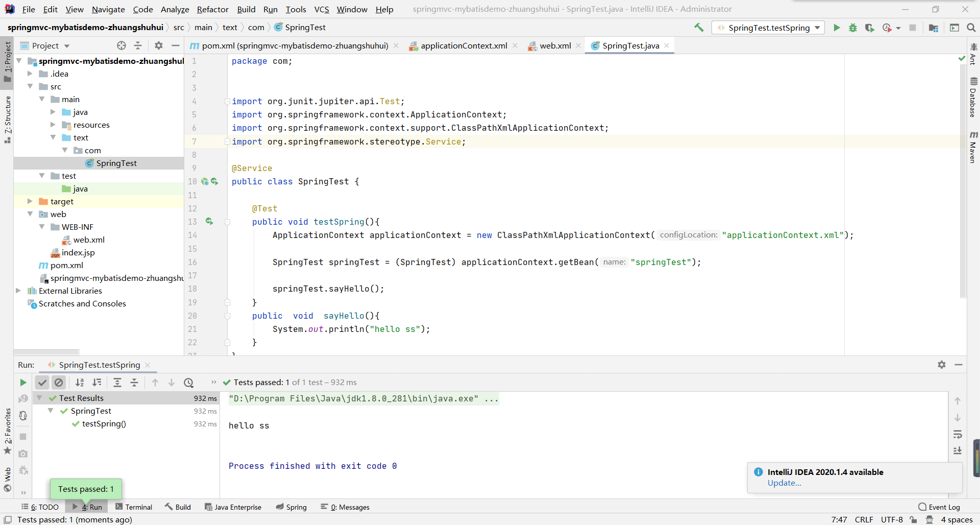Collapse All test results icon
This screenshot has width=980, height=525.
click(x=134, y=383)
